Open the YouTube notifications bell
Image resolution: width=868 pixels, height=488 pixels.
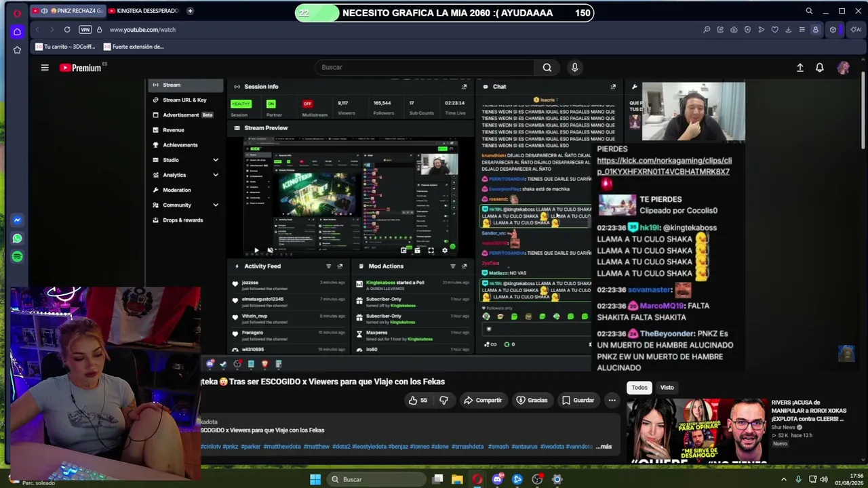tap(820, 67)
